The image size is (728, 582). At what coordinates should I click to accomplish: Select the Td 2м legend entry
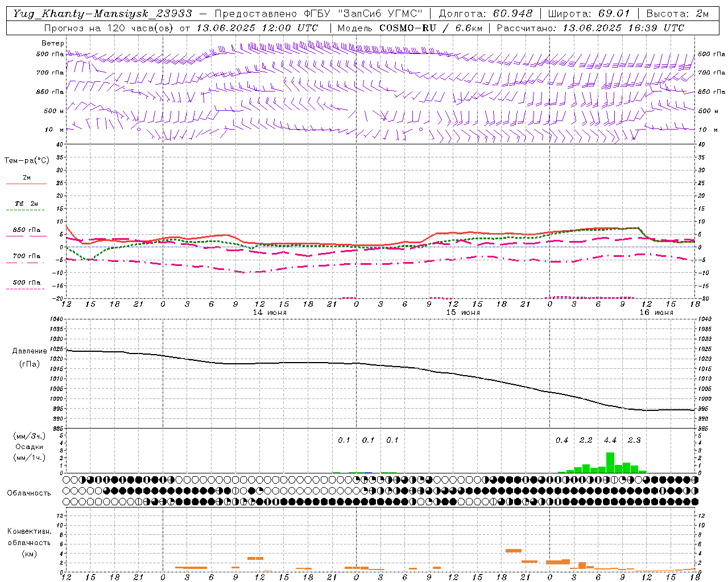pyautogui.click(x=26, y=203)
